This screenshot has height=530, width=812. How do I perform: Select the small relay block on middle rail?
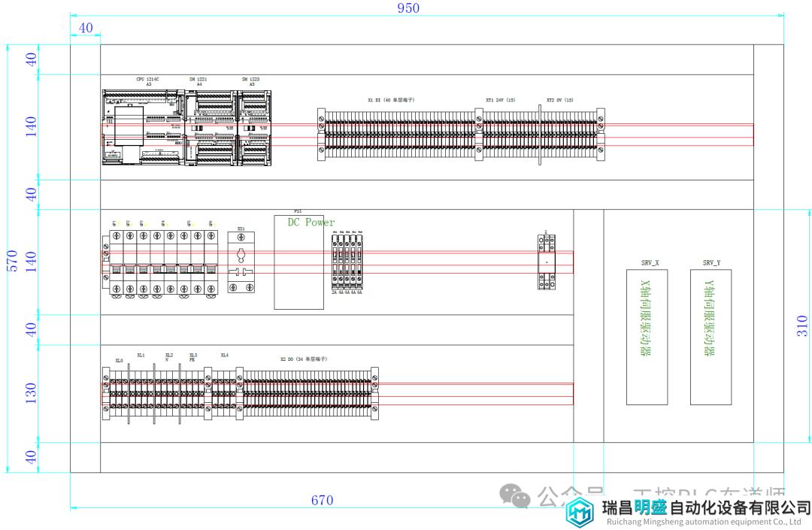pos(547,262)
